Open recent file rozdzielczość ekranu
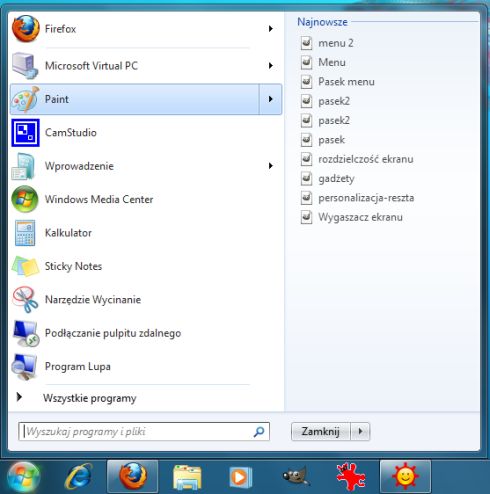The image size is (490, 494). 366,159
